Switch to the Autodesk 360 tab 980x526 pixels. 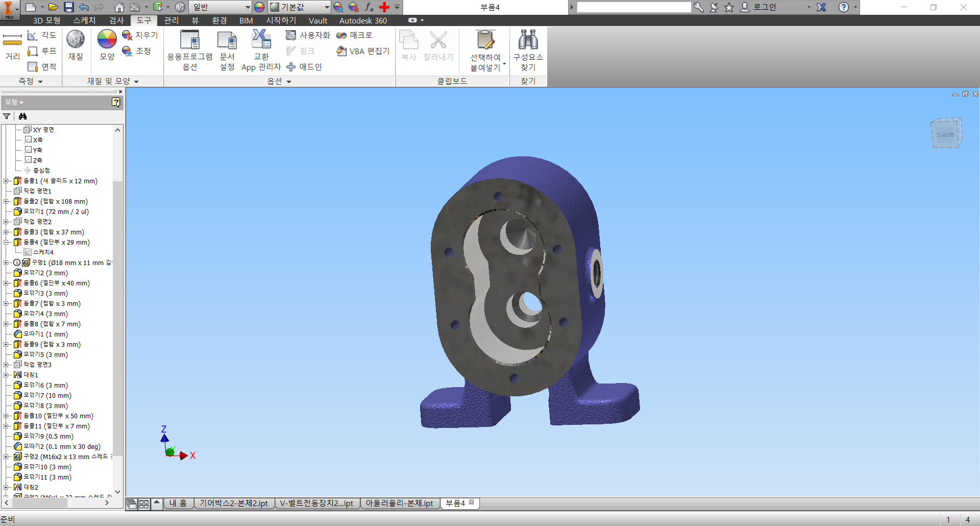pyautogui.click(x=363, y=20)
